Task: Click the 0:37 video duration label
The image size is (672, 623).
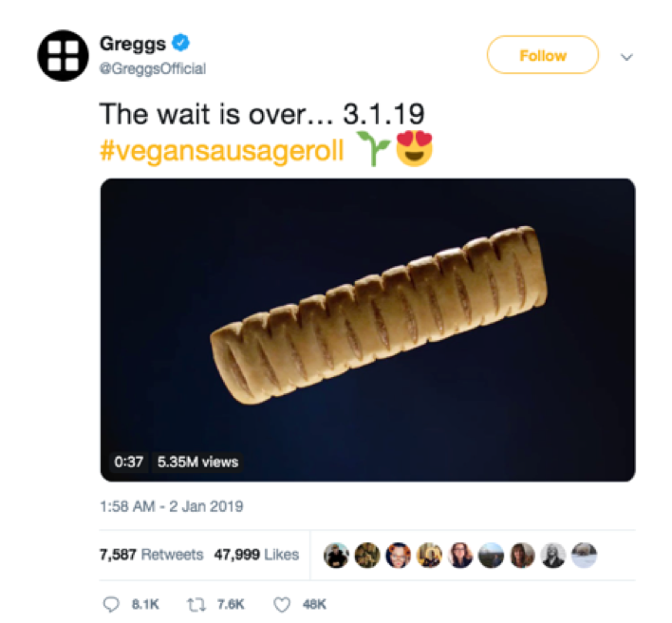Action: click(x=128, y=463)
